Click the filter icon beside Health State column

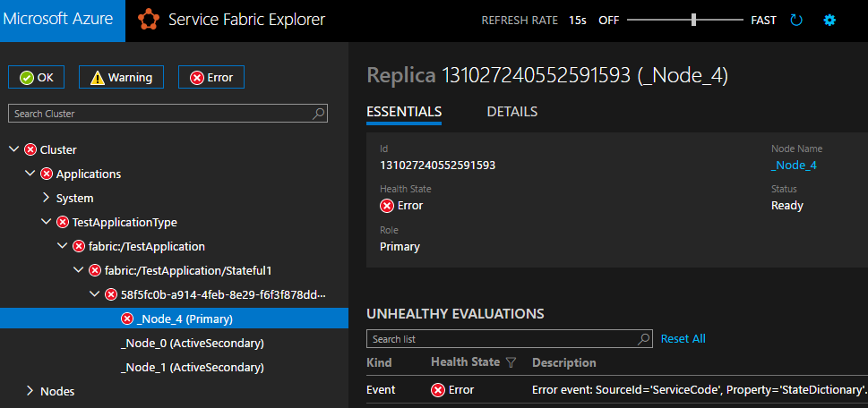(x=511, y=362)
